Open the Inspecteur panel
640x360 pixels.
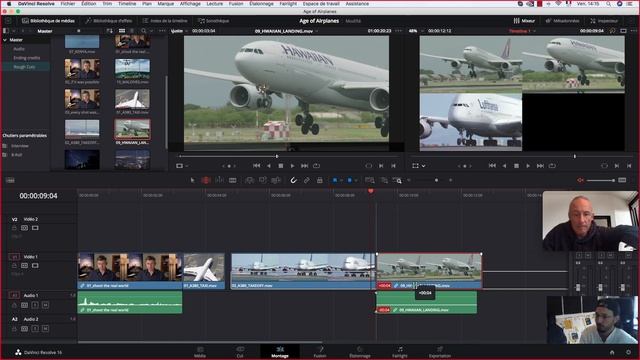coord(604,20)
